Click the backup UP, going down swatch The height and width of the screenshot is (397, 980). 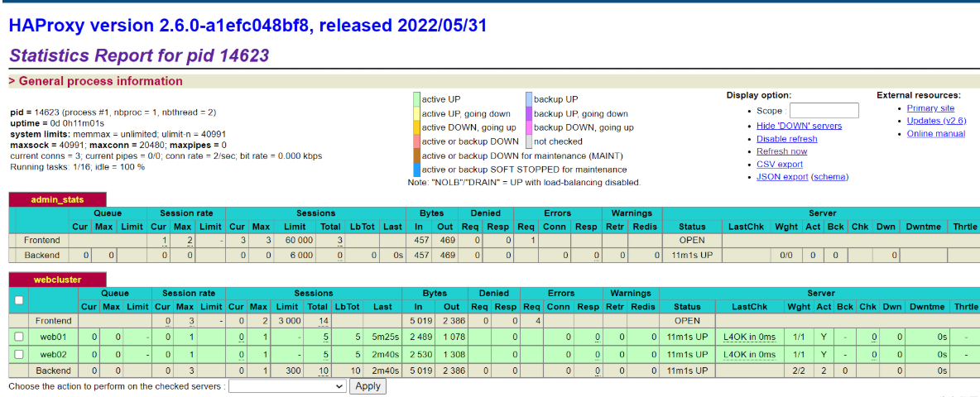click(x=528, y=113)
